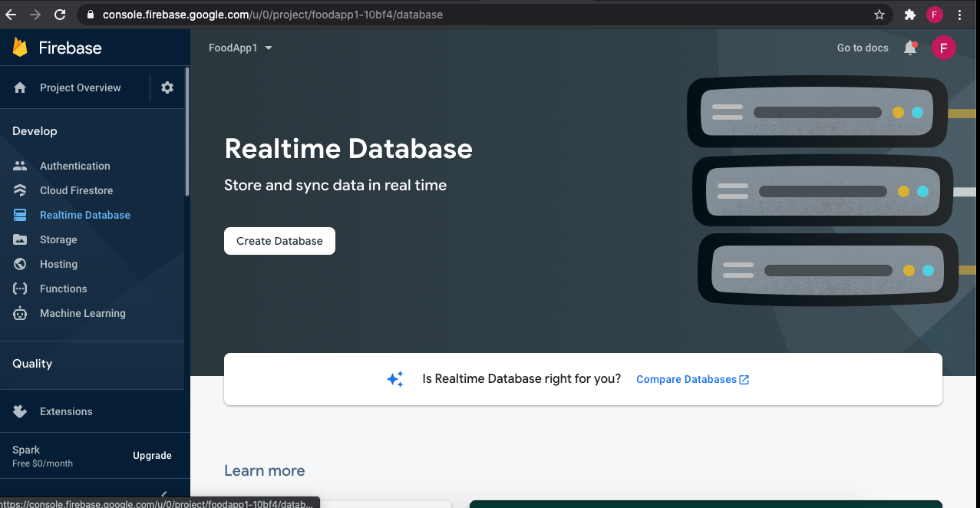Open Extensions in the sidebar
Viewport: 980px width, 508px height.
pyautogui.click(x=66, y=411)
